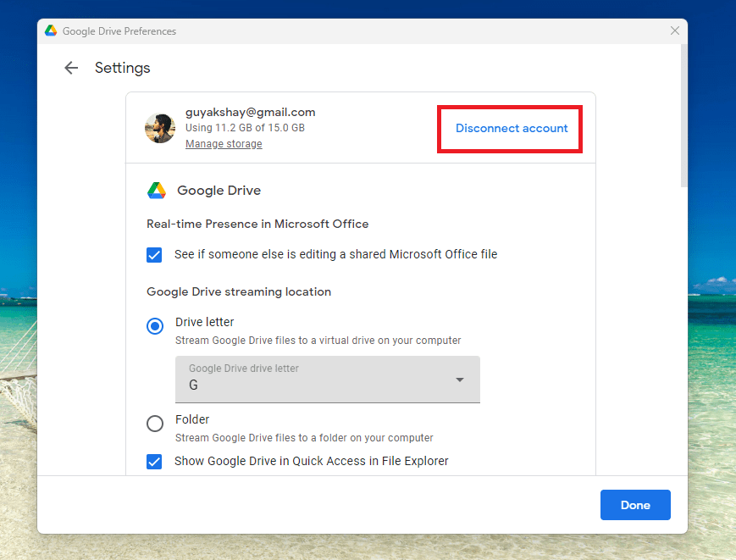Screen dimensions: 736x560
Task: Click the back arrow in Settings
Action: click(x=71, y=68)
